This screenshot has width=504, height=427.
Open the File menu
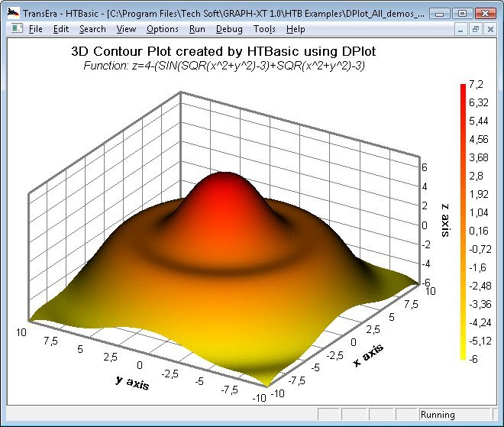(x=35, y=29)
